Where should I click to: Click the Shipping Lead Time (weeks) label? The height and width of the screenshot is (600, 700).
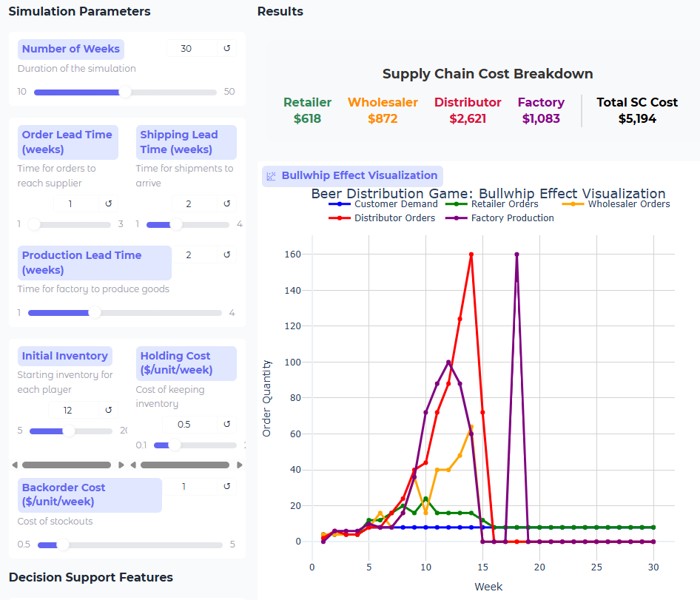[186, 142]
